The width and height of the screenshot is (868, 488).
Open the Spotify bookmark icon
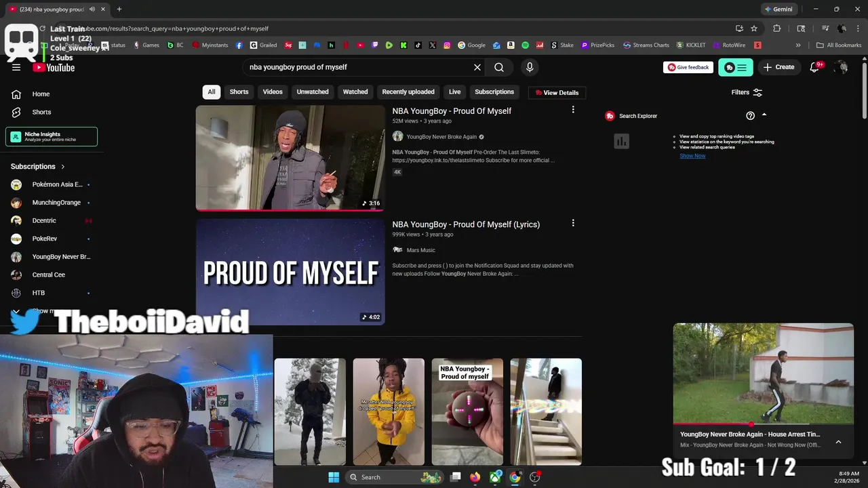tap(526, 45)
